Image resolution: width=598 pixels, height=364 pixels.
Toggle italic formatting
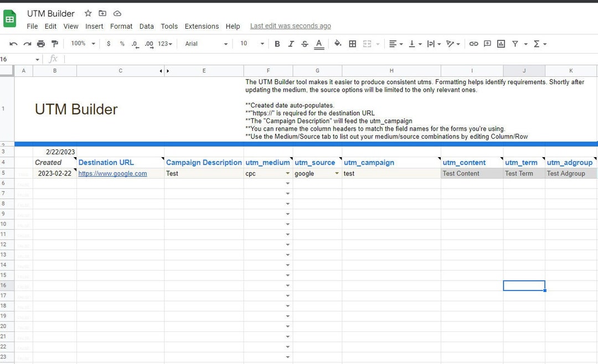click(x=291, y=44)
